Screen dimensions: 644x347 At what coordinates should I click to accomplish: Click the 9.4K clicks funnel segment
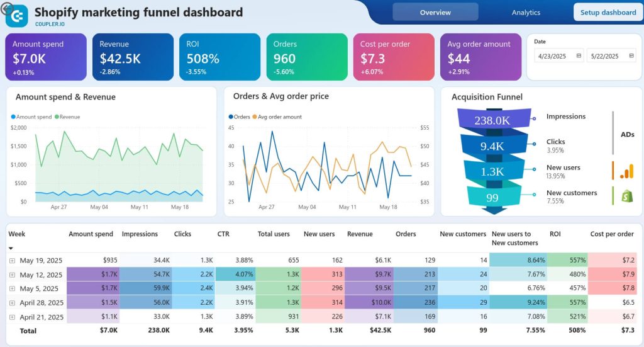(493, 146)
